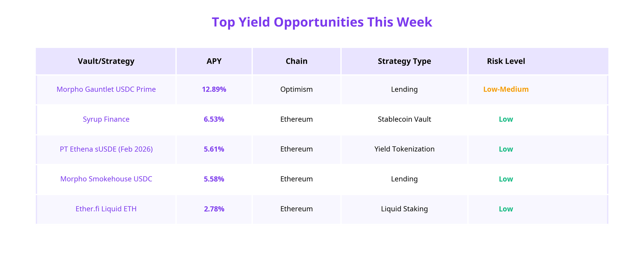Viewport: 644px width, 273px height.
Task: Click the Morpho Gauntlet USDC Prime vault link
Action: click(106, 89)
